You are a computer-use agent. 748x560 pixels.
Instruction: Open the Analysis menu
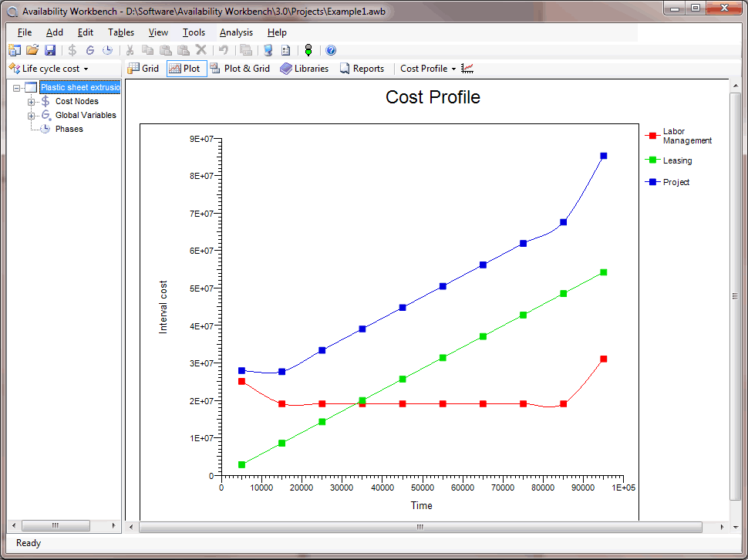pos(236,32)
